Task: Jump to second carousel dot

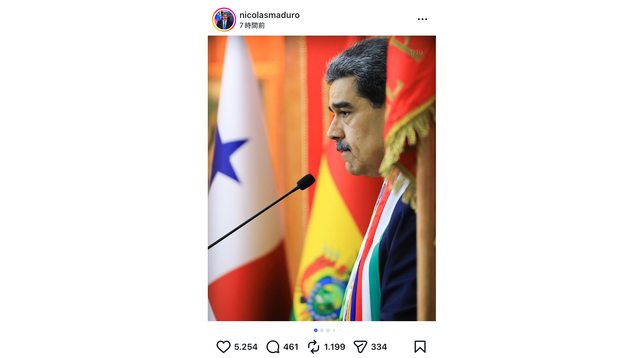Action: 322,330
